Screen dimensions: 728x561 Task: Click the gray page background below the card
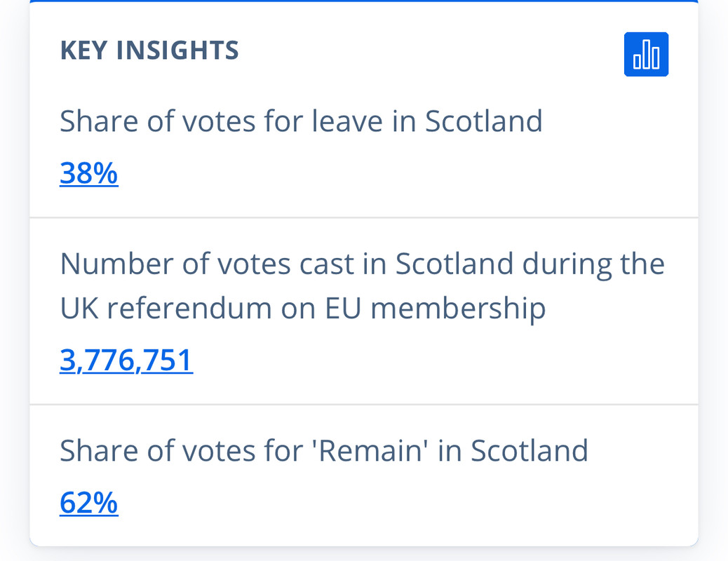tap(364, 555)
